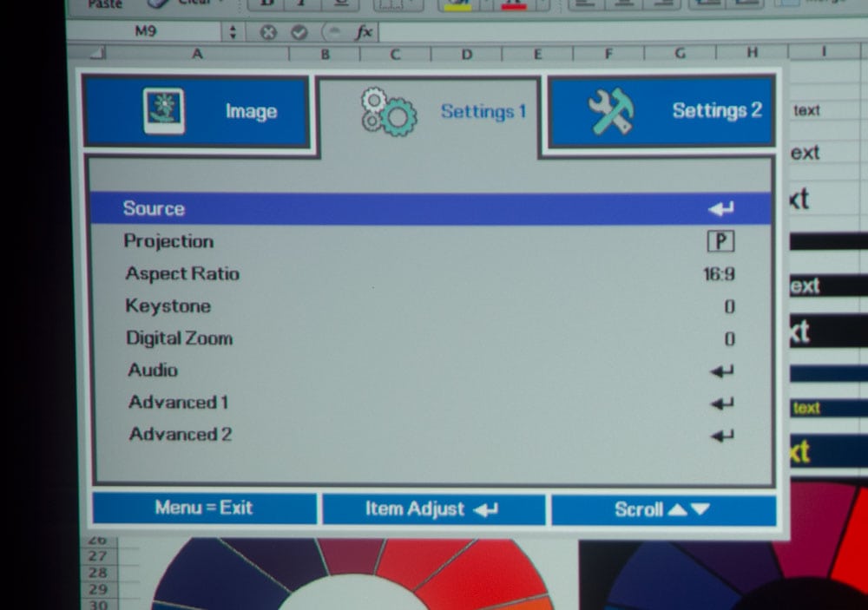Select row 27 header
Image resolution: width=868 pixels, height=610 pixels.
pyautogui.click(x=98, y=555)
